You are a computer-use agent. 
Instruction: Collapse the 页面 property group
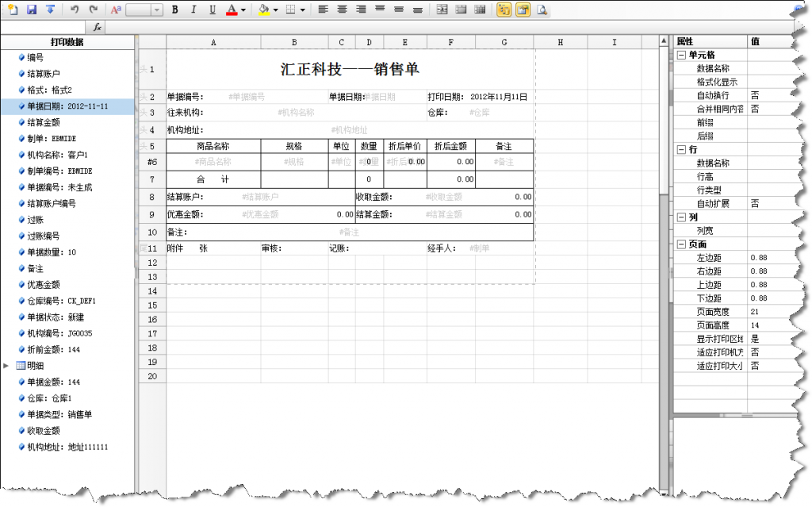(x=681, y=244)
